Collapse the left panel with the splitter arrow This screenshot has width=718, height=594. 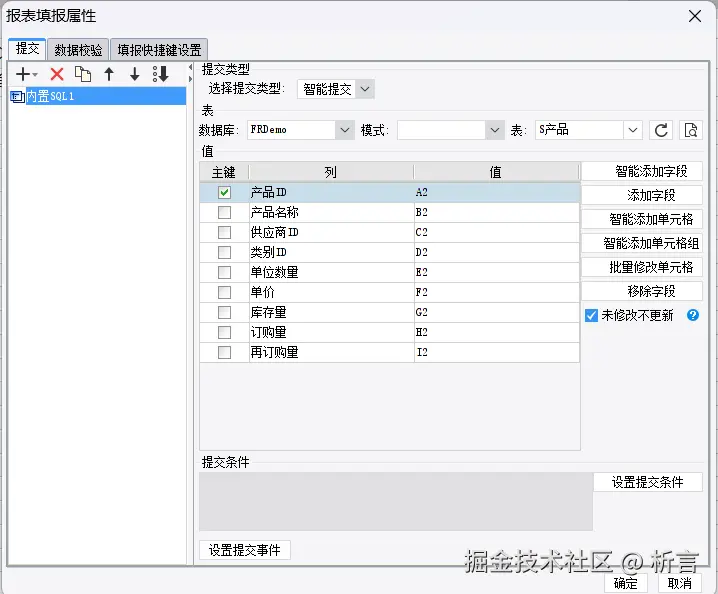pyautogui.click(x=190, y=67)
